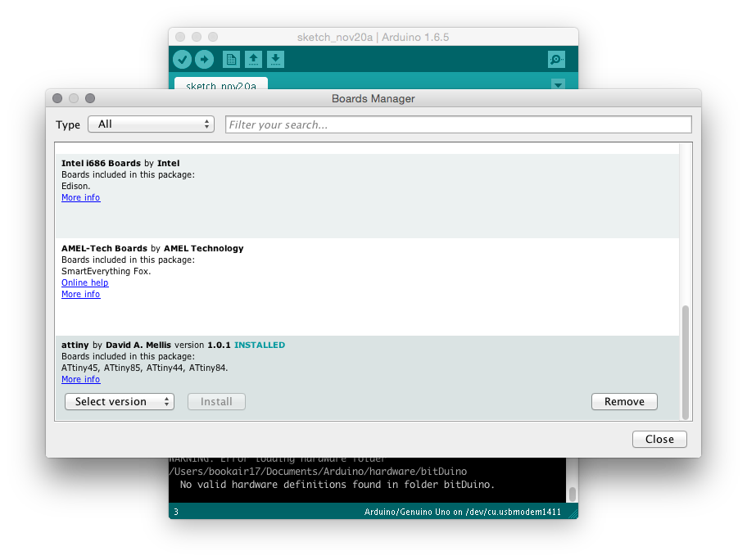Click the New sketch icon in Arduino toolbar
Viewport: 747px width, 560px height.
(x=231, y=60)
